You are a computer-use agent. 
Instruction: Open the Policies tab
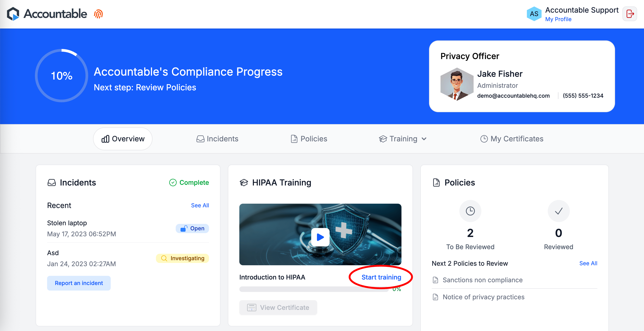(309, 139)
